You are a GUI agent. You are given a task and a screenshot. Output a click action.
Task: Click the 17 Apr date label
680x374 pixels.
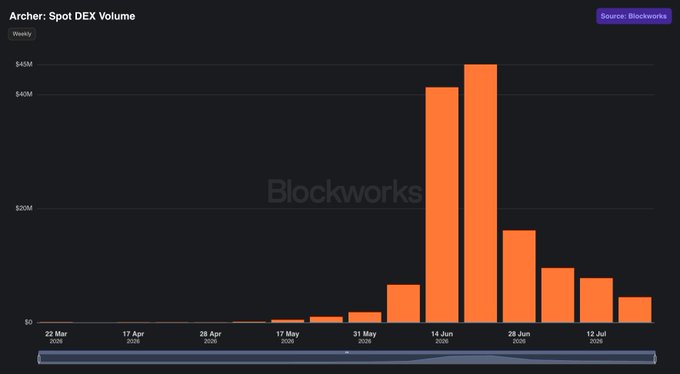coord(133,337)
